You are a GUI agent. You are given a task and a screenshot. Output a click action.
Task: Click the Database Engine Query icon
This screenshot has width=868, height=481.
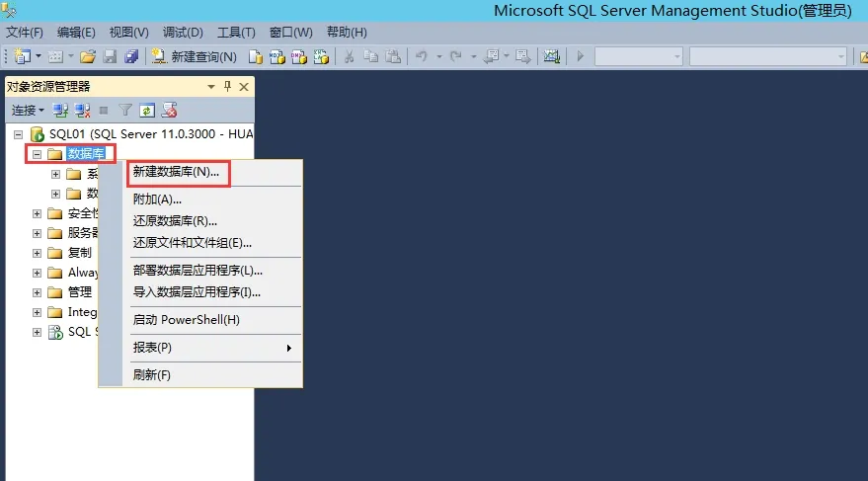[x=255, y=56]
